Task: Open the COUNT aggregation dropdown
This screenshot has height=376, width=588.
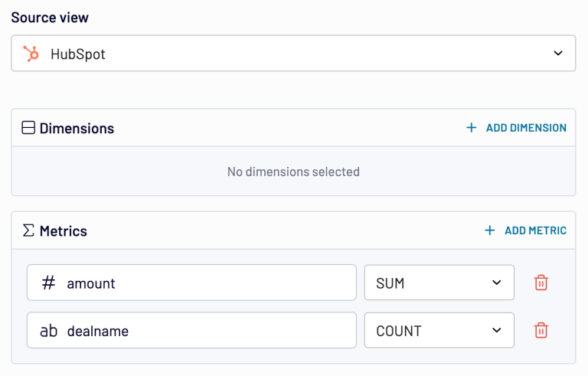Action: point(439,331)
